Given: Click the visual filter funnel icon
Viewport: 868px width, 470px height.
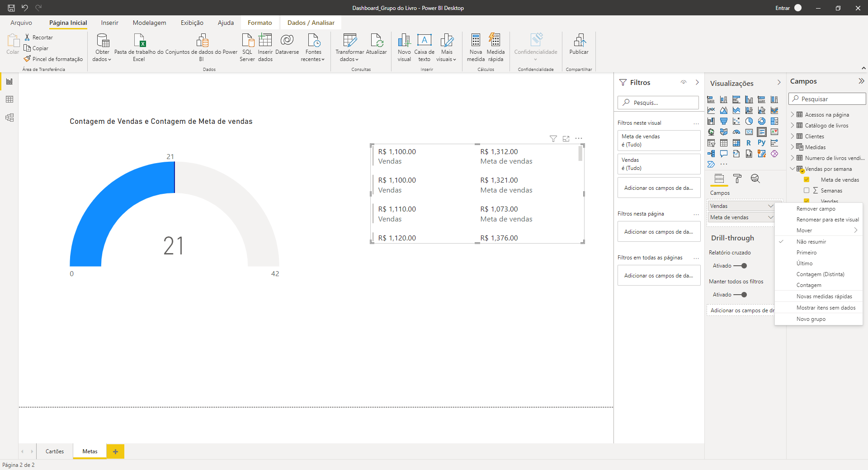Looking at the screenshot, I should (x=553, y=139).
